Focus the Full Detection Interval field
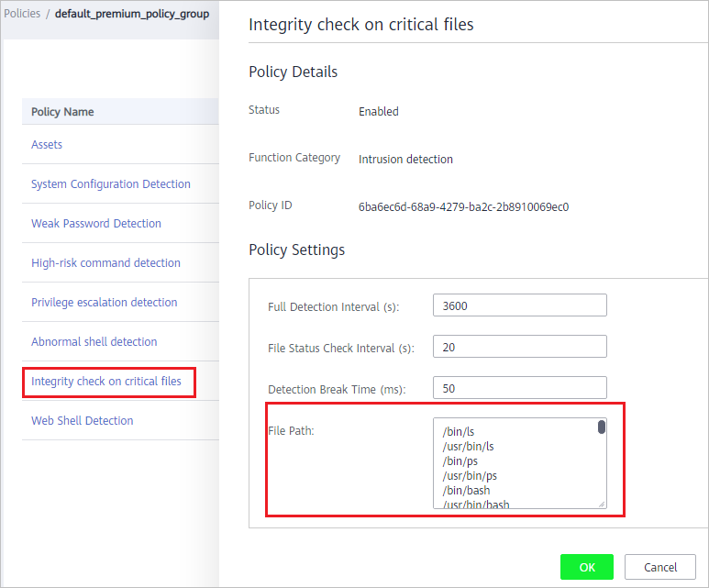This screenshot has height=588, width=709. click(x=519, y=305)
